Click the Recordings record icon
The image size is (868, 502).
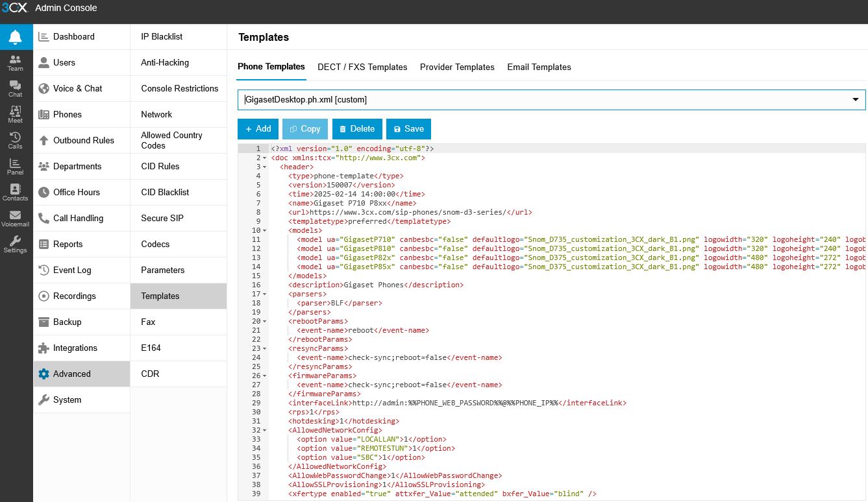coord(43,296)
